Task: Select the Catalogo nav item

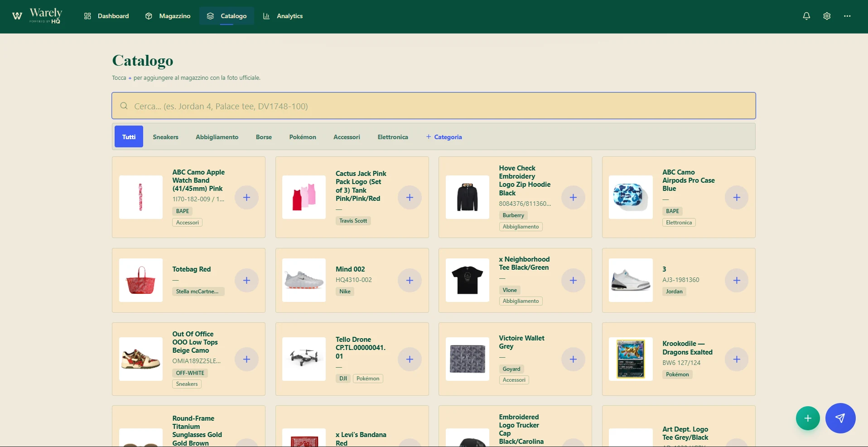Action: point(227,16)
